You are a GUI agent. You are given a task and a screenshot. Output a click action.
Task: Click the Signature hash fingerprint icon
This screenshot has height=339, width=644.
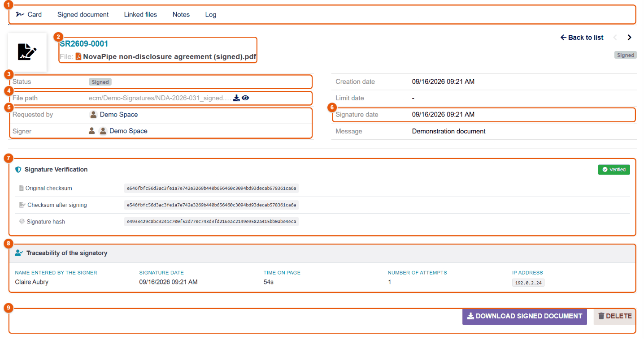(x=22, y=222)
